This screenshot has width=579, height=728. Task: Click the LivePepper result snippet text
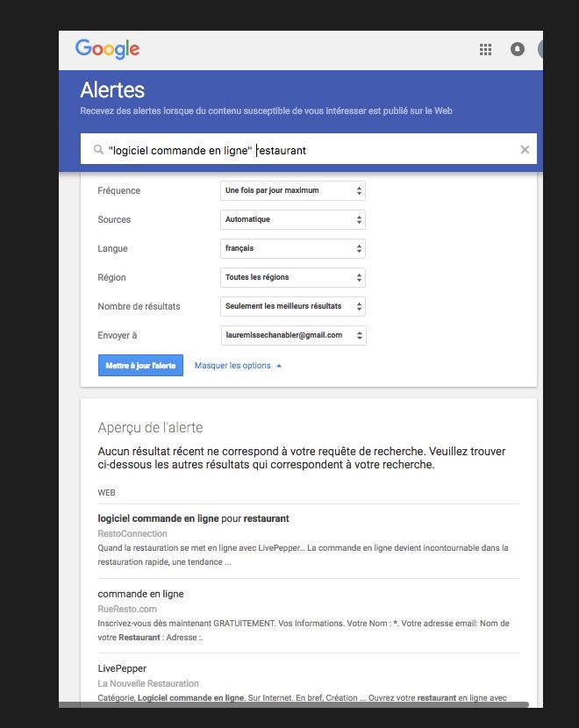(303, 698)
